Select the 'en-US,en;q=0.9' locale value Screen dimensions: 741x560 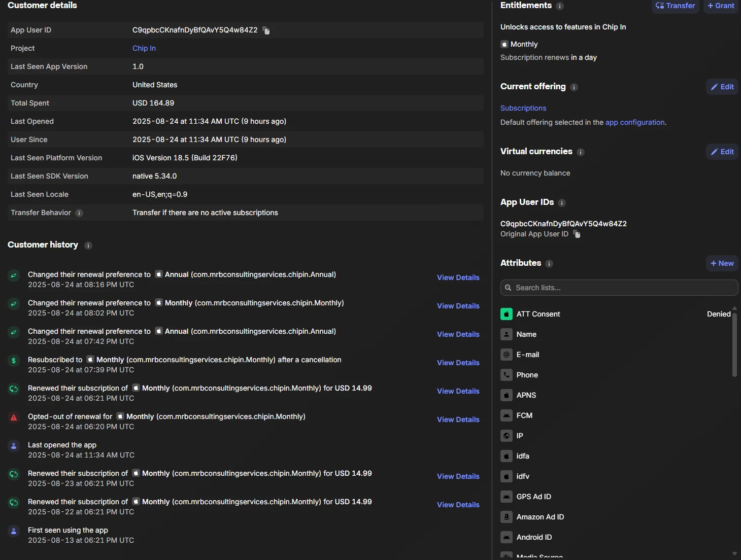[160, 194]
